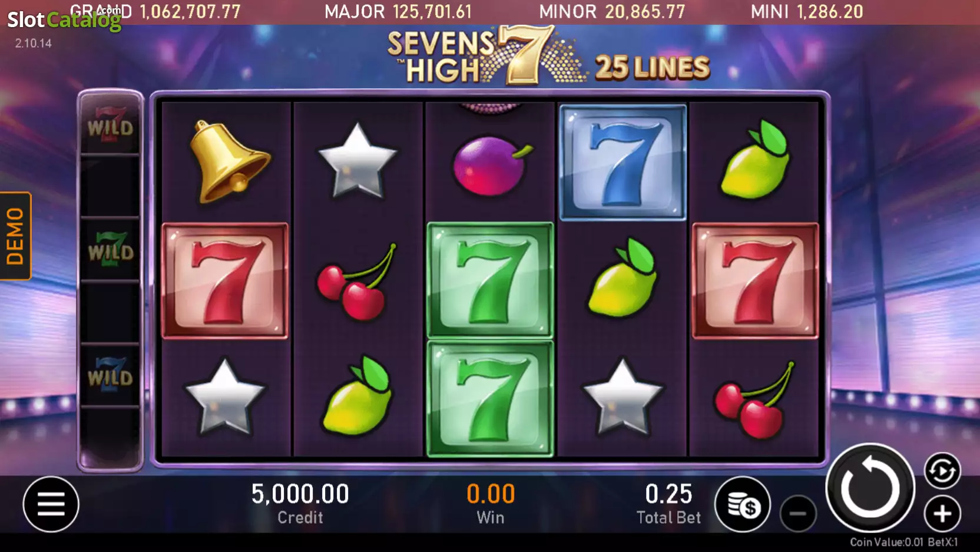Open the coin bet settings icon

743,504
